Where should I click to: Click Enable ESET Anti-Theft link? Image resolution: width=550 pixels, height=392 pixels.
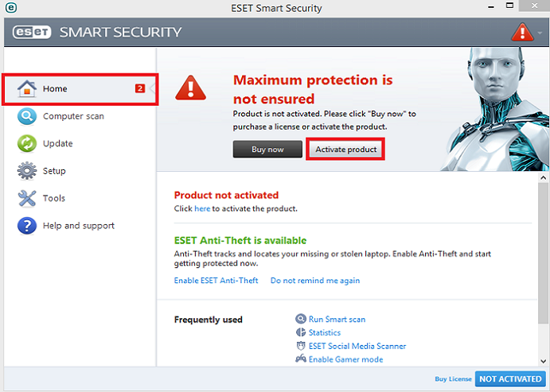pyautogui.click(x=216, y=281)
